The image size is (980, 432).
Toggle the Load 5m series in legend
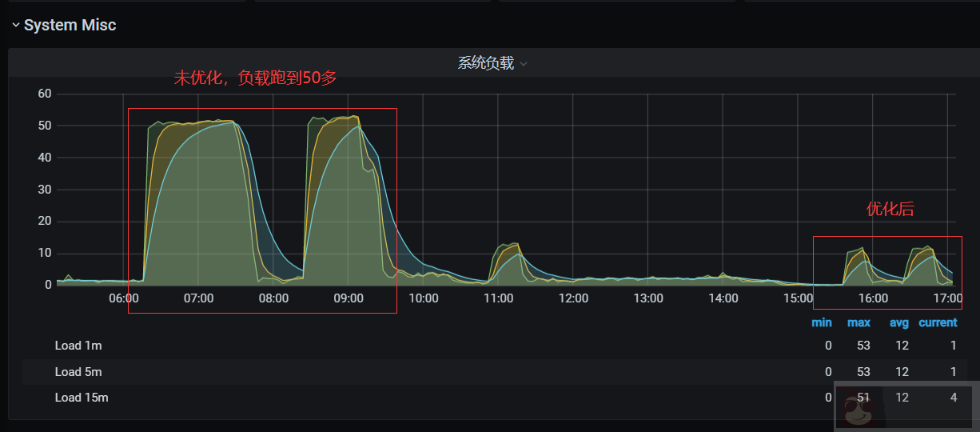point(78,371)
